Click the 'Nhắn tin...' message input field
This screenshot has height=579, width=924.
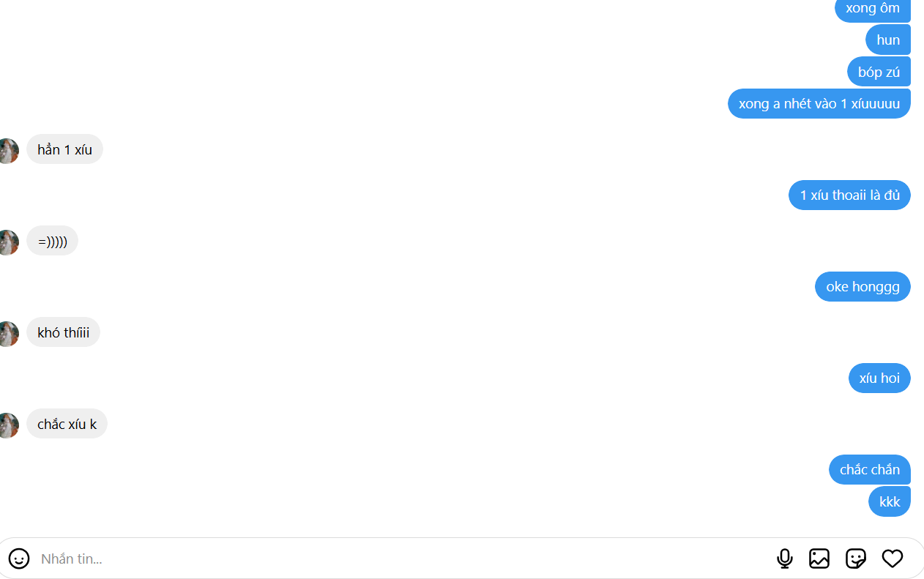click(293, 559)
